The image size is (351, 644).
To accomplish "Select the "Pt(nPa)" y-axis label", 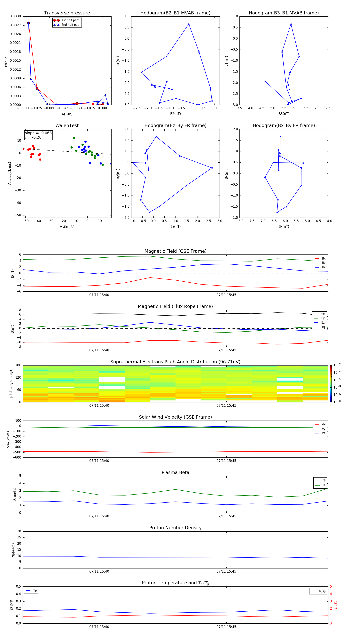I will point(6,61).
